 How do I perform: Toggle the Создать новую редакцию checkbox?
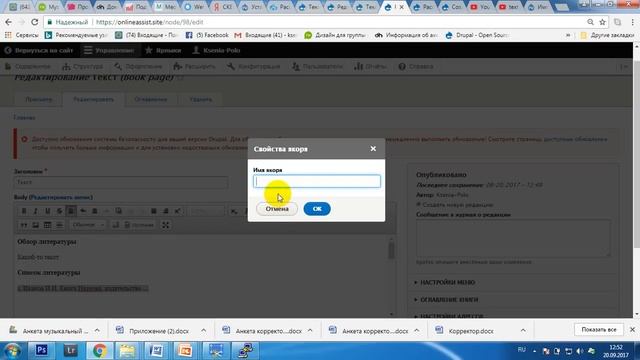click(x=418, y=204)
